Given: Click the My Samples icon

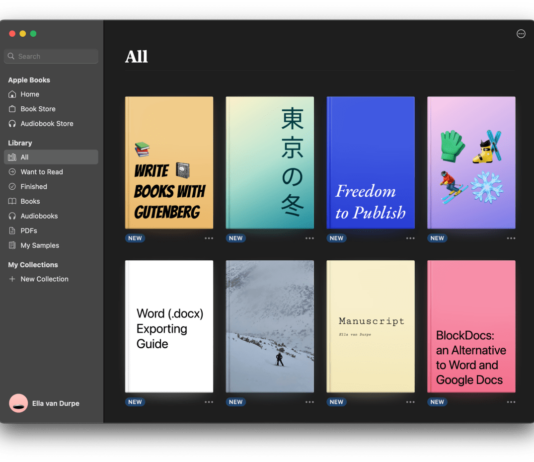Looking at the screenshot, I should coord(12,245).
